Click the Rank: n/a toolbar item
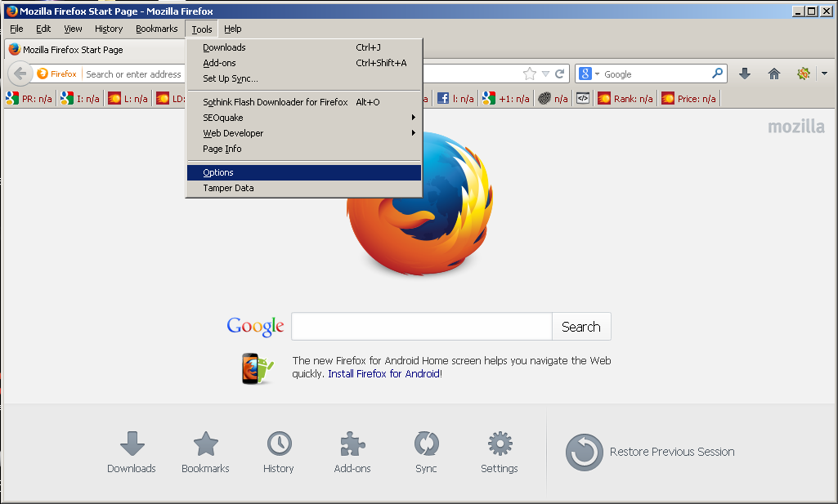Image resolution: width=838 pixels, height=504 pixels. (625, 98)
